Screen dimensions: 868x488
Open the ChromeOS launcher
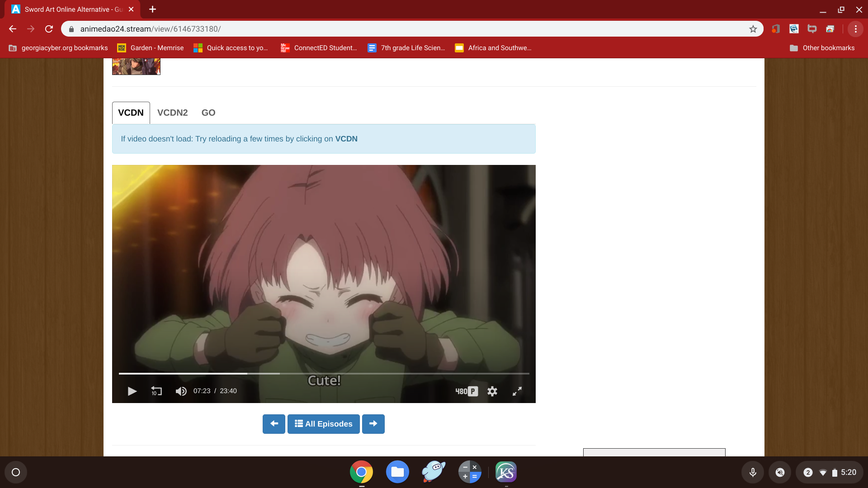click(16, 472)
